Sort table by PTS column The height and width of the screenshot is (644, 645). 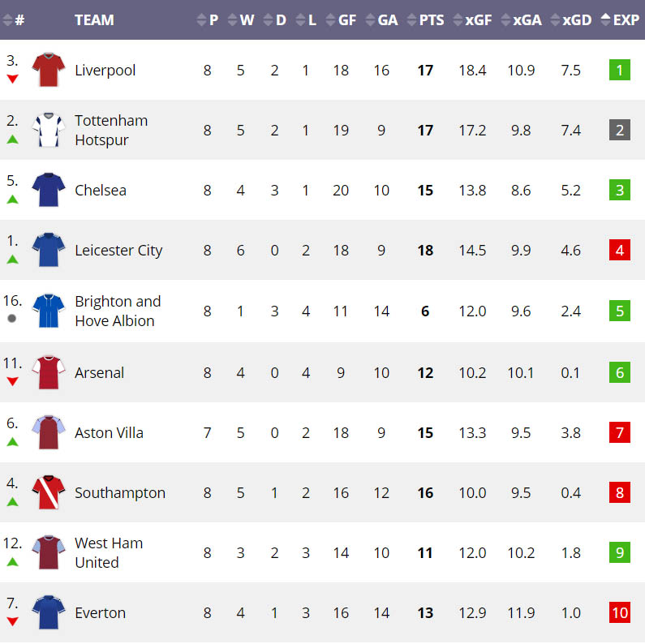426,20
